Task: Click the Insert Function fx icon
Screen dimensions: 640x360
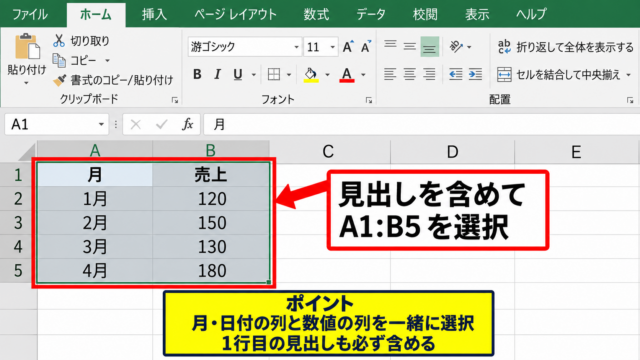Action: pyautogui.click(x=187, y=124)
